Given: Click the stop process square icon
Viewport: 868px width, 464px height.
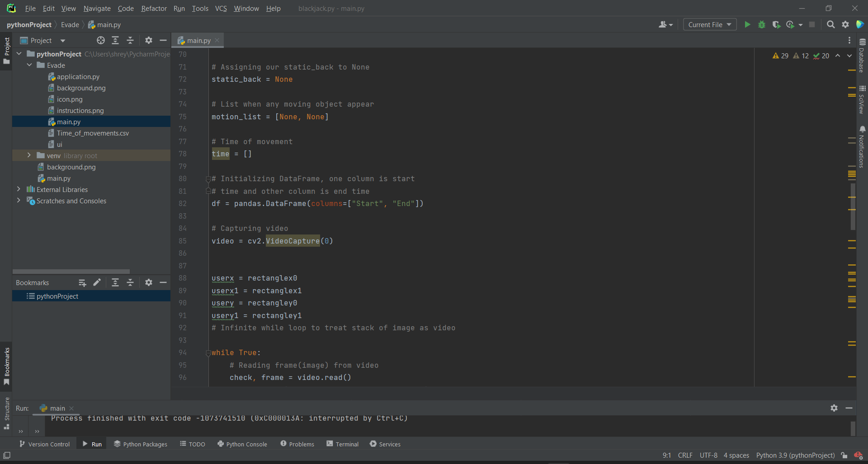Looking at the screenshot, I should pyautogui.click(x=812, y=25).
